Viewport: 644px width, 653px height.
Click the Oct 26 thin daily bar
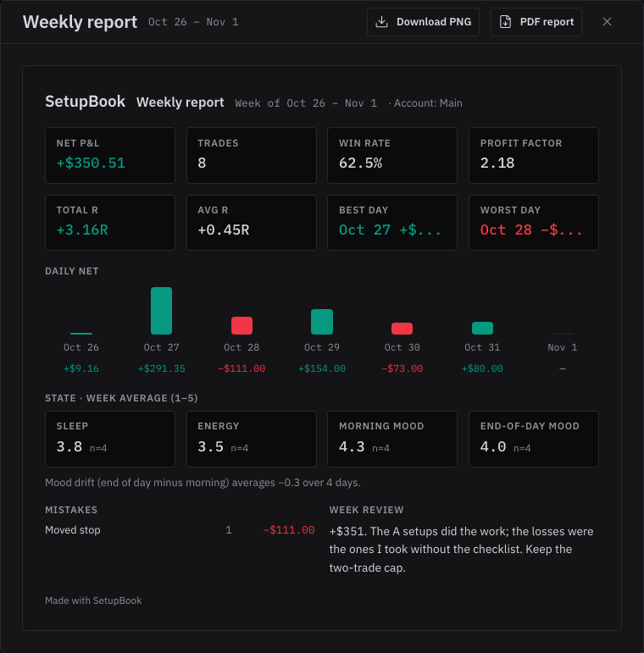(81, 333)
